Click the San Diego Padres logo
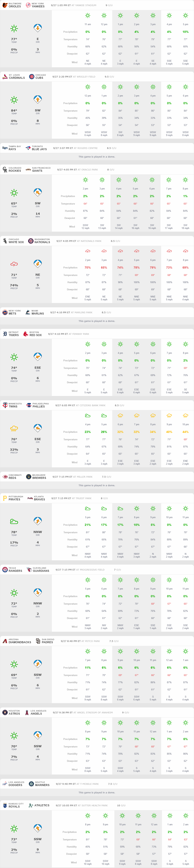 click(38, 641)
